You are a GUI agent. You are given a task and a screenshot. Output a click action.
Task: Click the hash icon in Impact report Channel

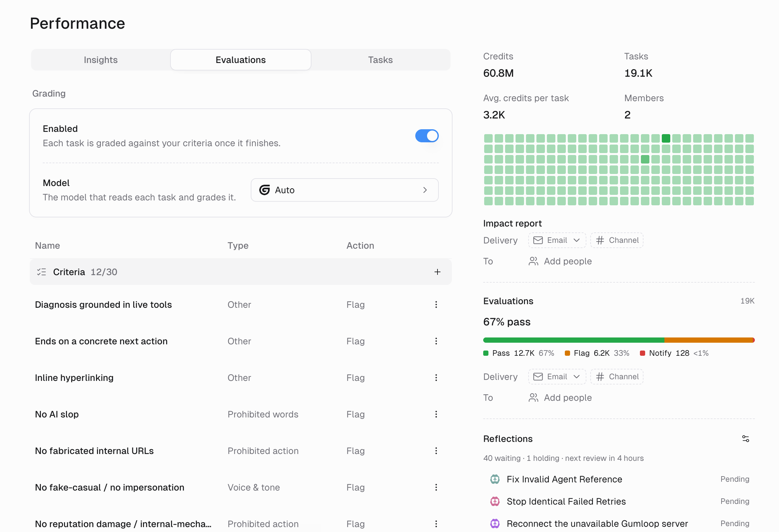[600, 240]
